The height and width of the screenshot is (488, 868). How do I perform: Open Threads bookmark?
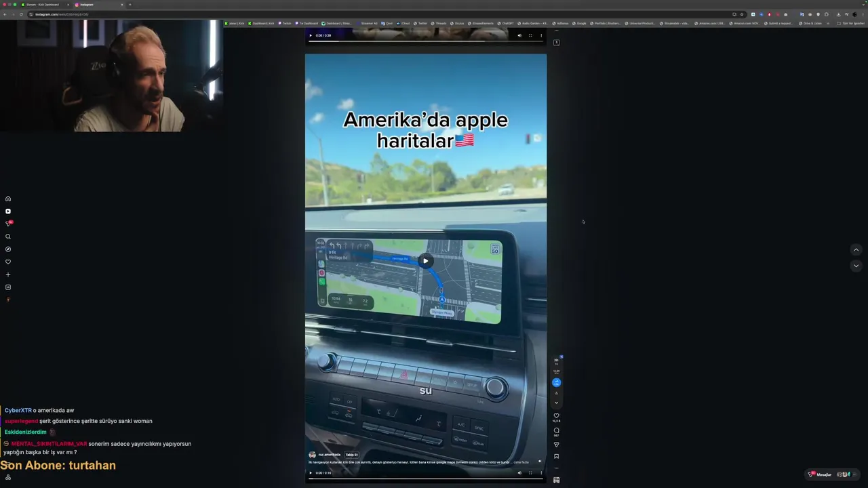[x=439, y=23]
